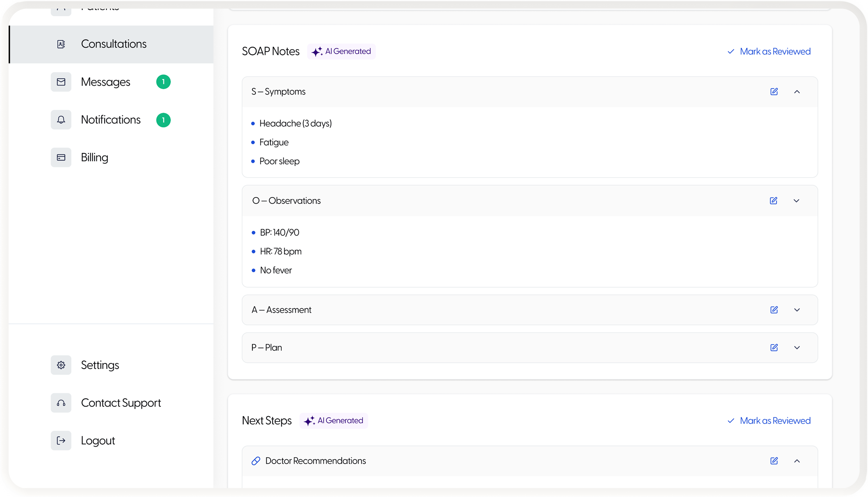Expand the P – Plan section

point(797,348)
